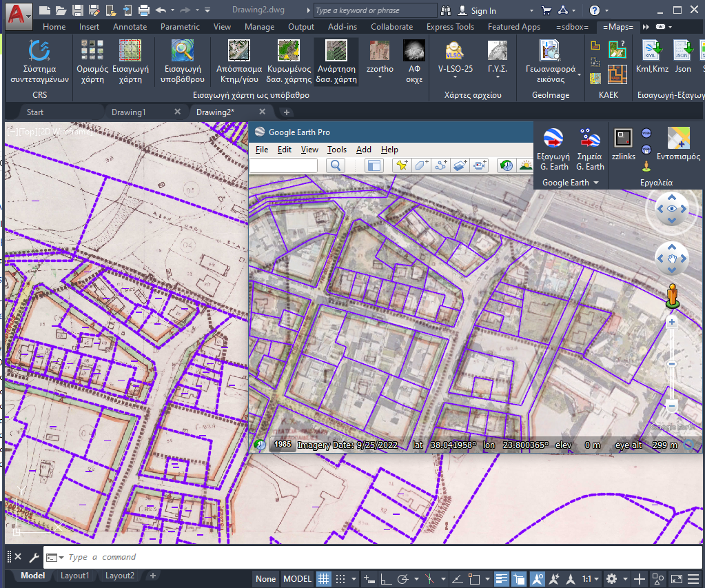Click the Εξαγωγή G. Earth icon

point(553,138)
